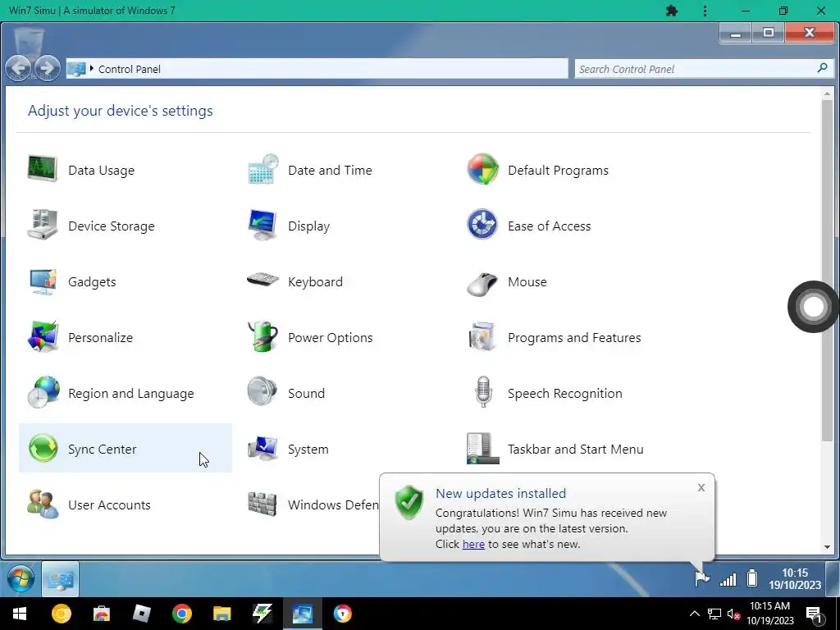Click the Ease of Access label
Image resolution: width=840 pixels, height=630 pixels.
(x=549, y=226)
